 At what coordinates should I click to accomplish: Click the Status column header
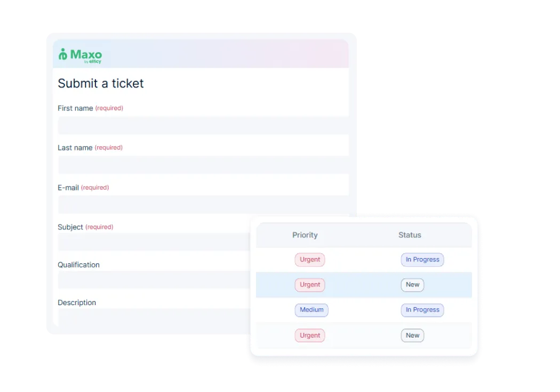(x=410, y=235)
